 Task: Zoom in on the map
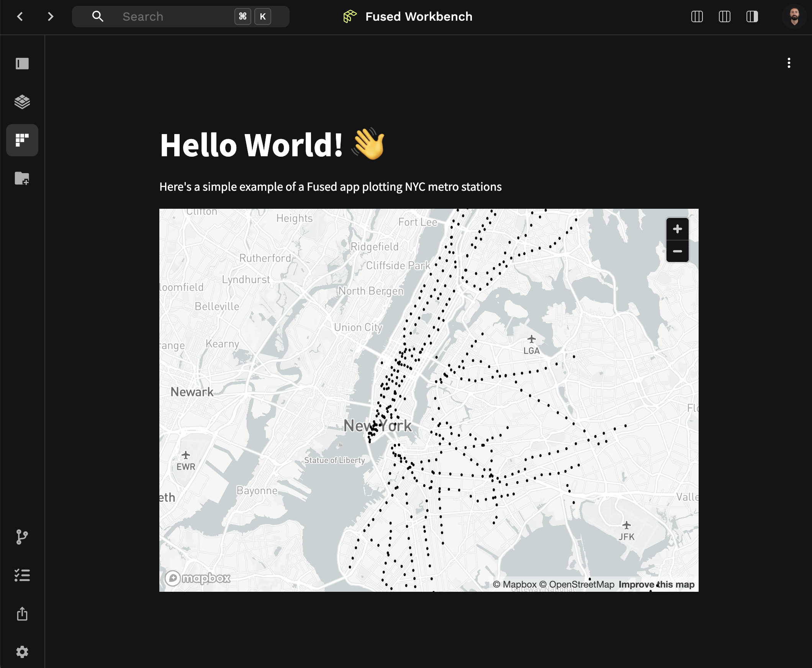click(677, 229)
